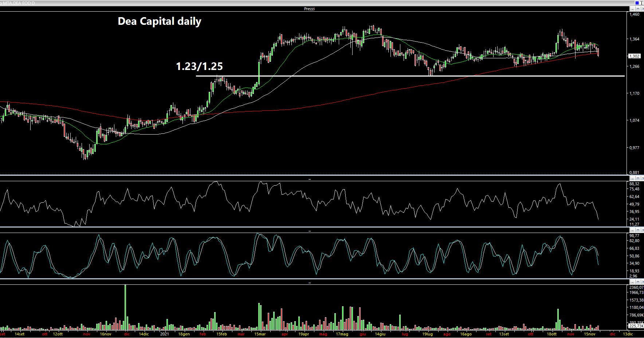Click the 1,266 price axis label
The image size is (644, 338).
(x=635, y=66)
